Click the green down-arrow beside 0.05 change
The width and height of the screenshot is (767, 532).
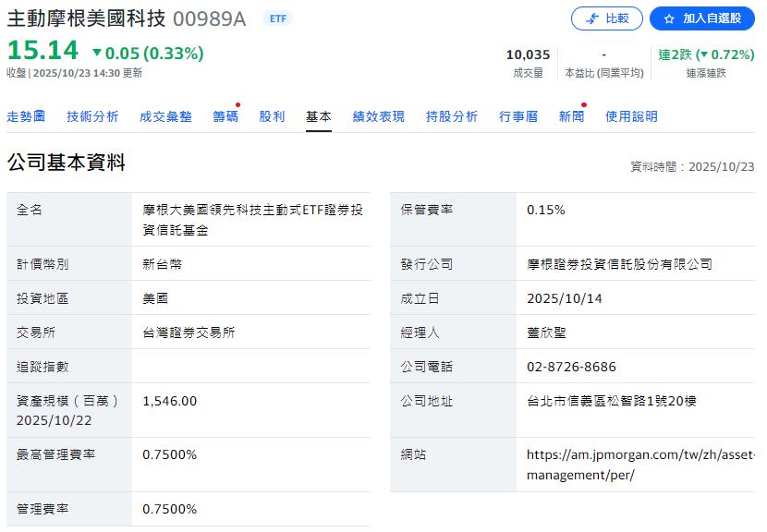[97, 54]
